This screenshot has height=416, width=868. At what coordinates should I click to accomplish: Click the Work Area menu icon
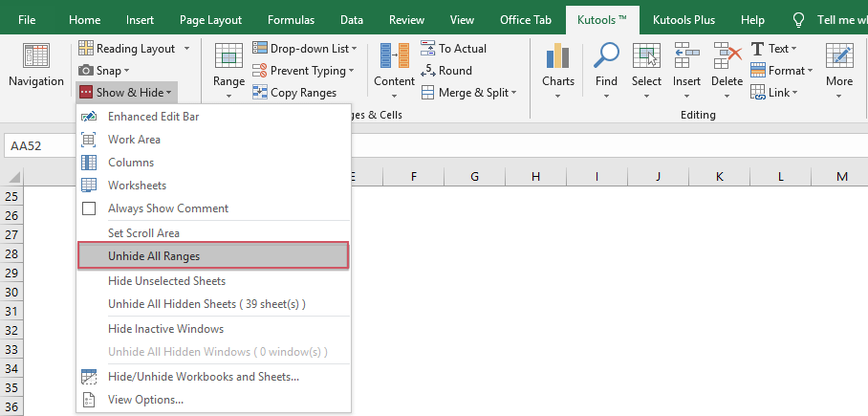(89, 140)
